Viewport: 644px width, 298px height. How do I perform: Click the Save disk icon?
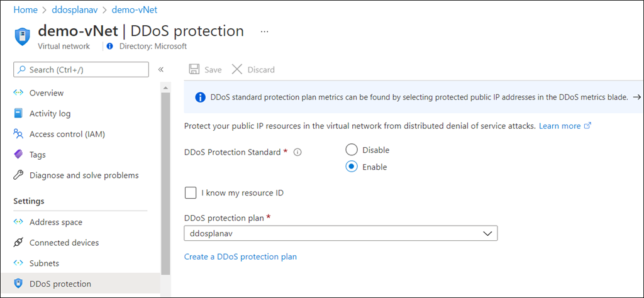[195, 70]
